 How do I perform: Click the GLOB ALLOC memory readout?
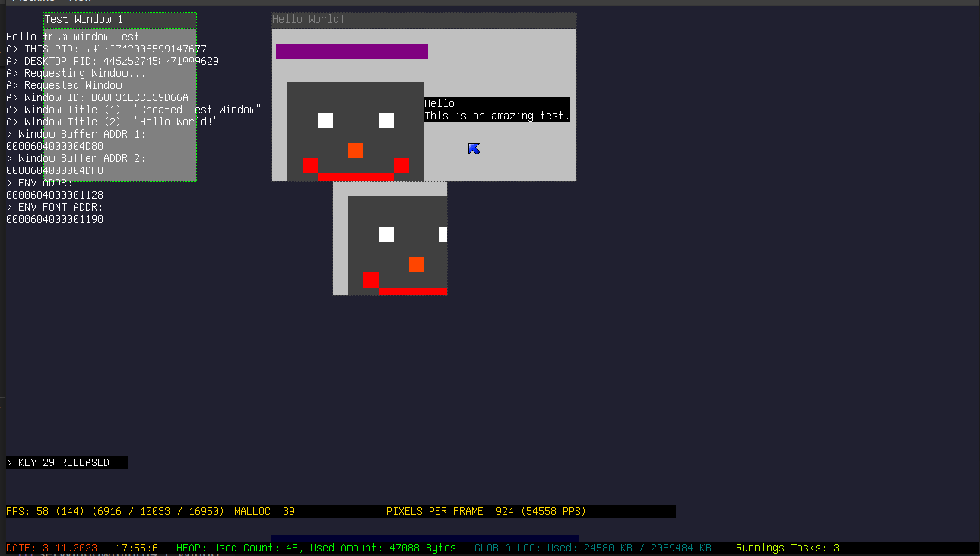tap(592, 548)
